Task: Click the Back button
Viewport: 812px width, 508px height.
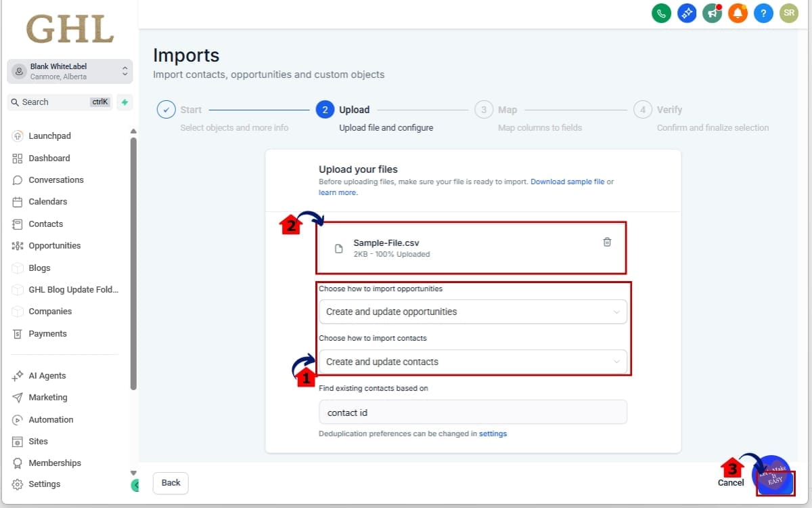Action: pos(170,483)
